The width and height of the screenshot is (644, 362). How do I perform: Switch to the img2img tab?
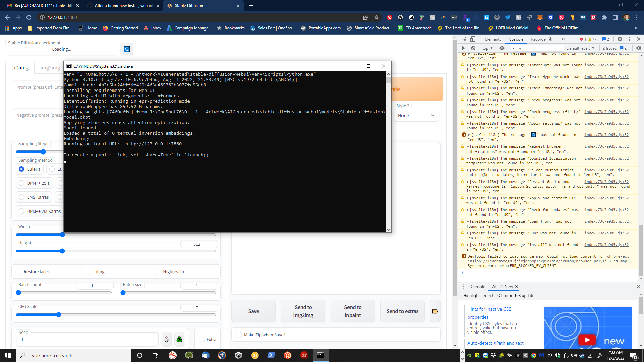50,67
